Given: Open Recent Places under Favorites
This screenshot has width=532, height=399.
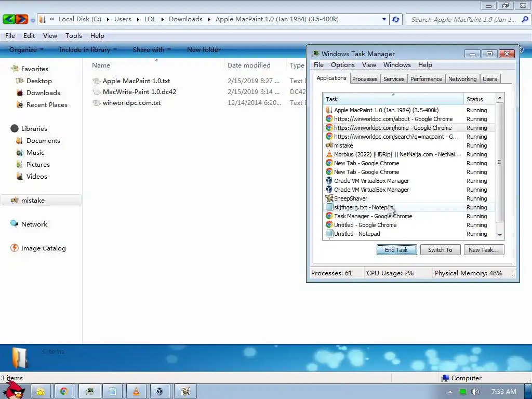Looking at the screenshot, I should (x=46, y=105).
